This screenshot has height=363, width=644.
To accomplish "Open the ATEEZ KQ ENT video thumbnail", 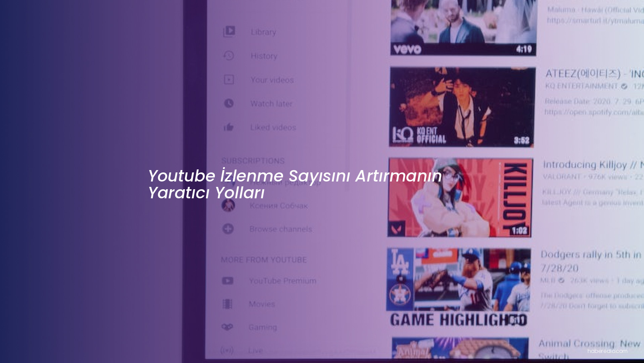I will (462, 107).
